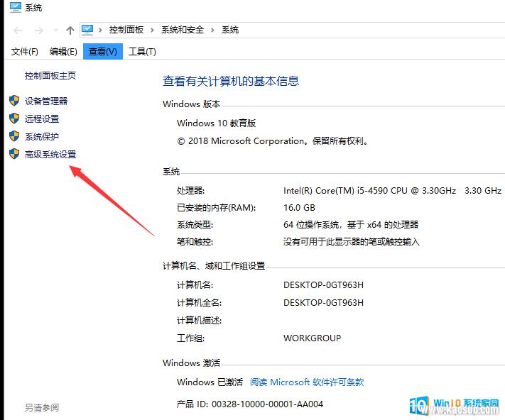Click shield icon beside 系统保护

pyautogui.click(x=14, y=136)
